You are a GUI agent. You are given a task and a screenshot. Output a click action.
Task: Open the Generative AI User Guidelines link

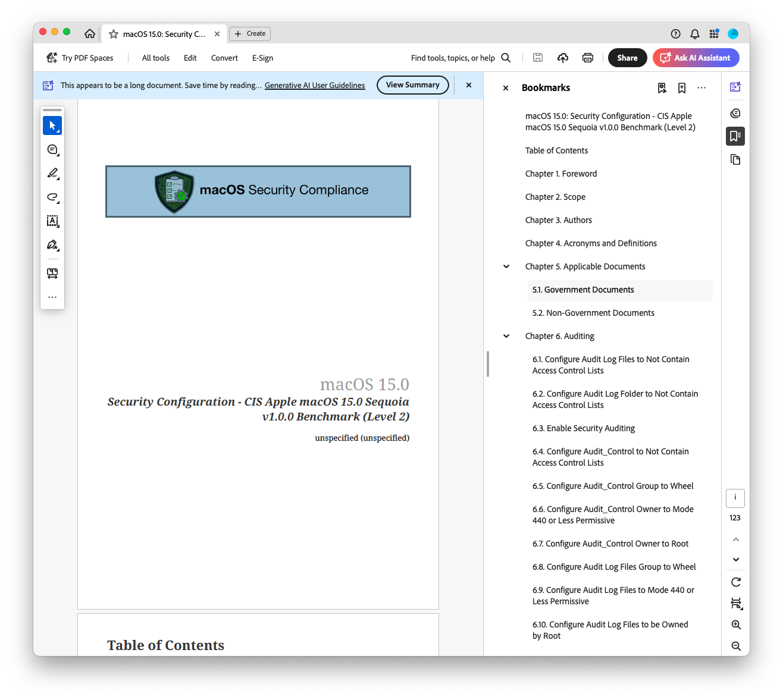315,85
